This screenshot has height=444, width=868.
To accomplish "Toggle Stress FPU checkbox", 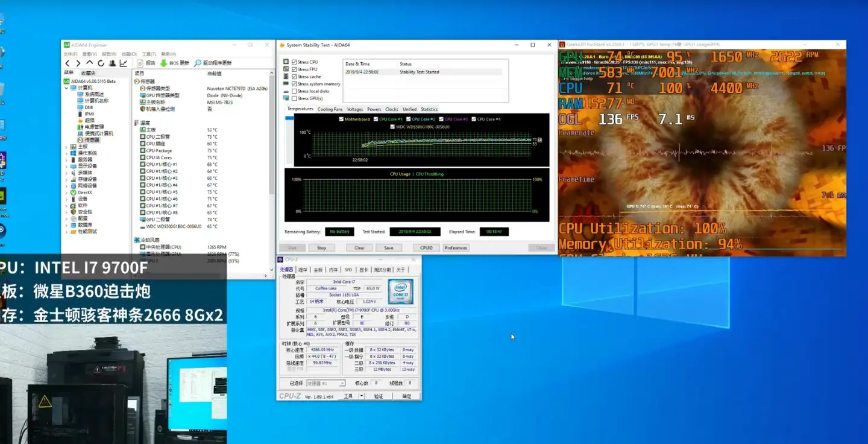I will point(294,69).
